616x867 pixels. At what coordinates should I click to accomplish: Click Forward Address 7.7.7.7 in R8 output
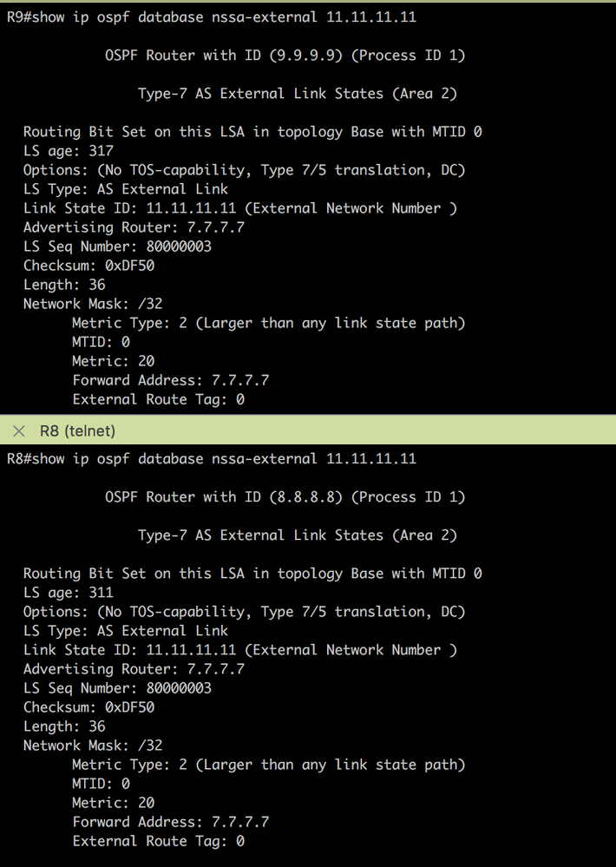[x=170, y=822]
